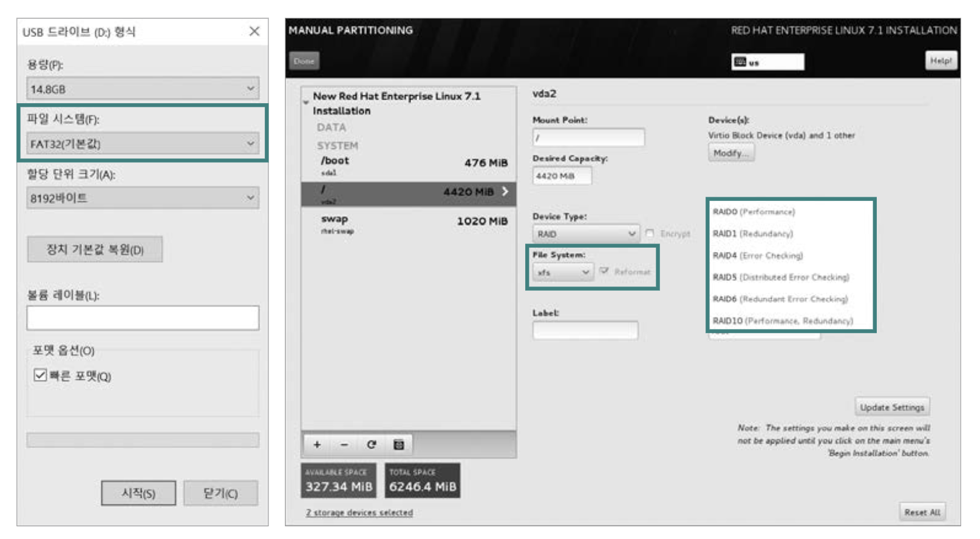Close the USB drive format dialog
980x539 pixels.
pyautogui.click(x=254, y=31)
